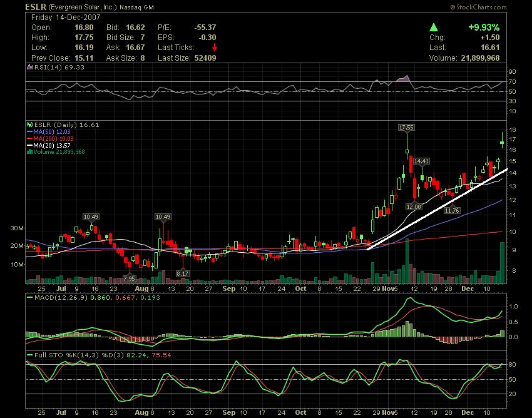532x418 pixels.
Task: Click the Last value 16.61 in header
Action: click(490, 48)
